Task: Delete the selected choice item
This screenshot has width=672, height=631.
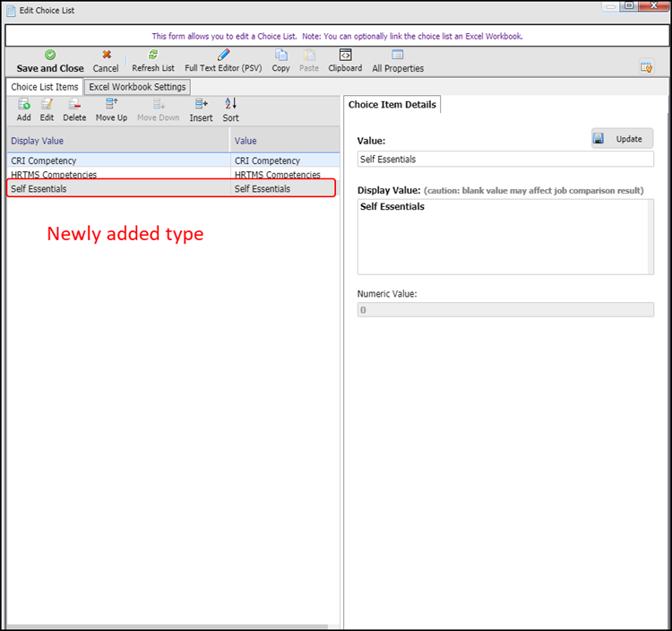Action: [x=74, y=105]
